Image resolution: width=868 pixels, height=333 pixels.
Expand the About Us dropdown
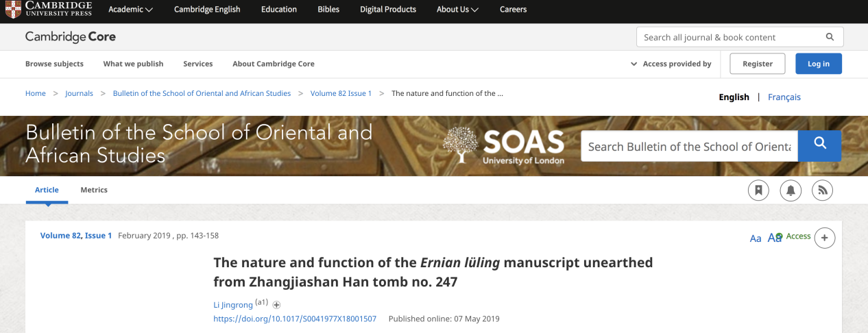click(x=457, y=10)
